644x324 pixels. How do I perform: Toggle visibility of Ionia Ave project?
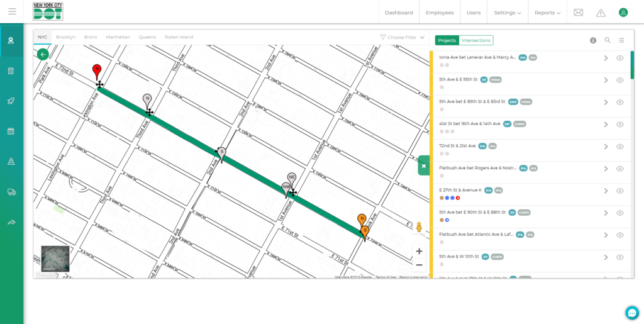[619, 58]
